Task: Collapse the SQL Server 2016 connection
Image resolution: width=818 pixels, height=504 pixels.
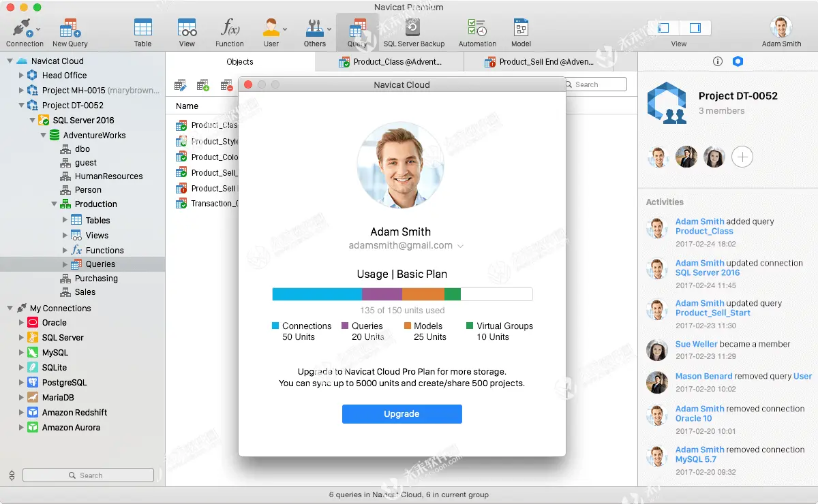Action: coord(32,121)
